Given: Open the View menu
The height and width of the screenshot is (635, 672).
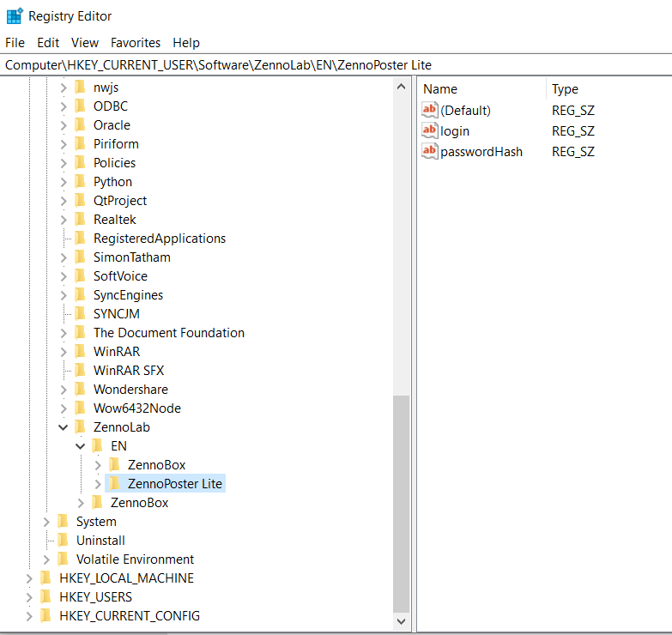Looking at the screenshot, I should point(85,42).
